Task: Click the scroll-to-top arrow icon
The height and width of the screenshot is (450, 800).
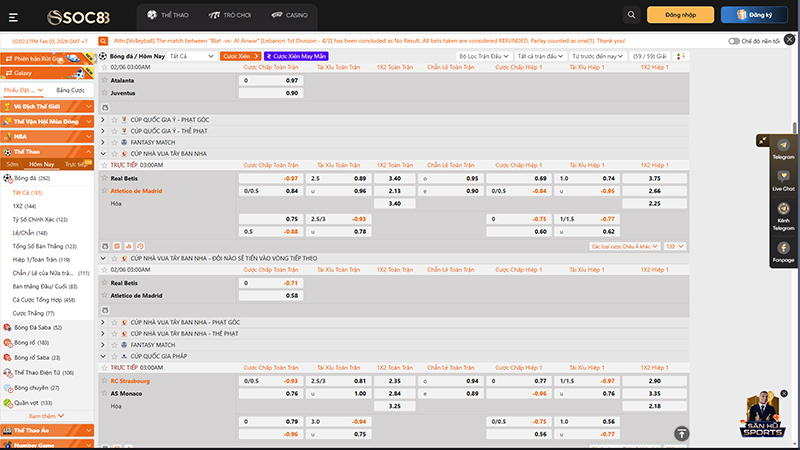Action: tap(681, 433)
